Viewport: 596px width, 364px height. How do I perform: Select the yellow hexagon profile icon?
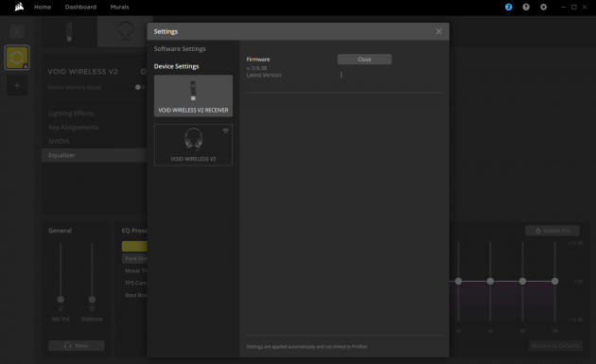17,58
